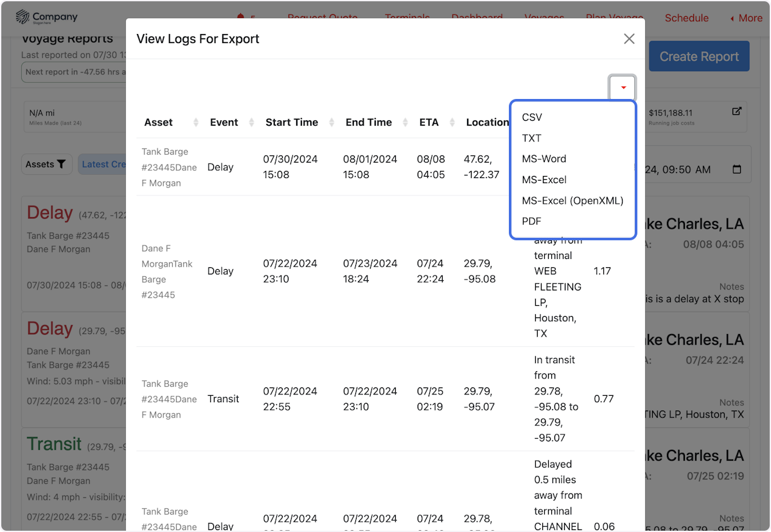
Task: Expand the More navigation menu
Action: click(x=745, y=18)
